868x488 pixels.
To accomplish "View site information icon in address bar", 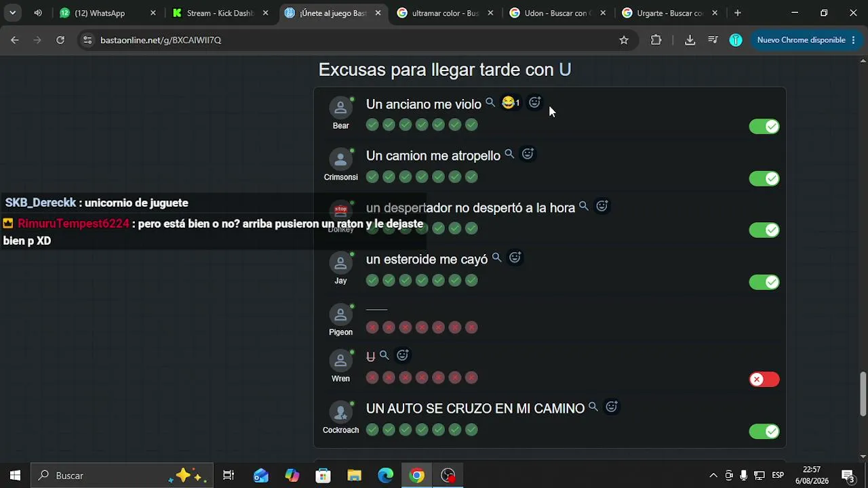I will click(x=87, y=40).
